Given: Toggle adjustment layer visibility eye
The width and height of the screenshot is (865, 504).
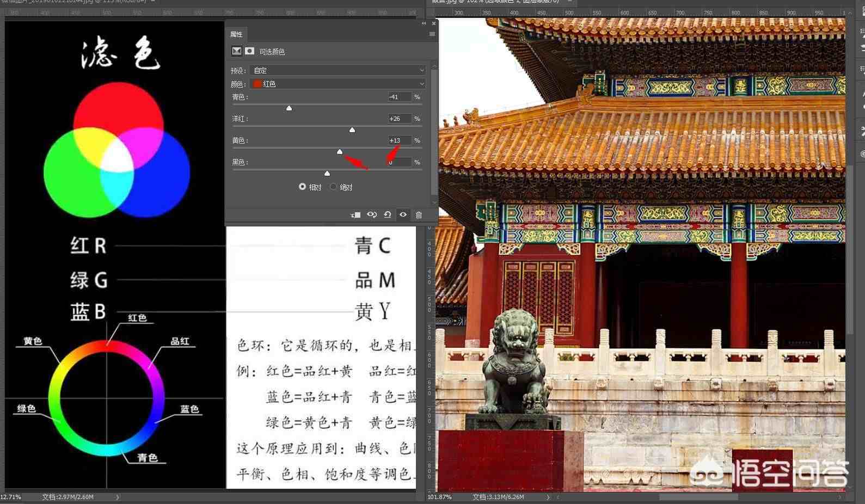Looking at the screenshot, I should [403, 215].
